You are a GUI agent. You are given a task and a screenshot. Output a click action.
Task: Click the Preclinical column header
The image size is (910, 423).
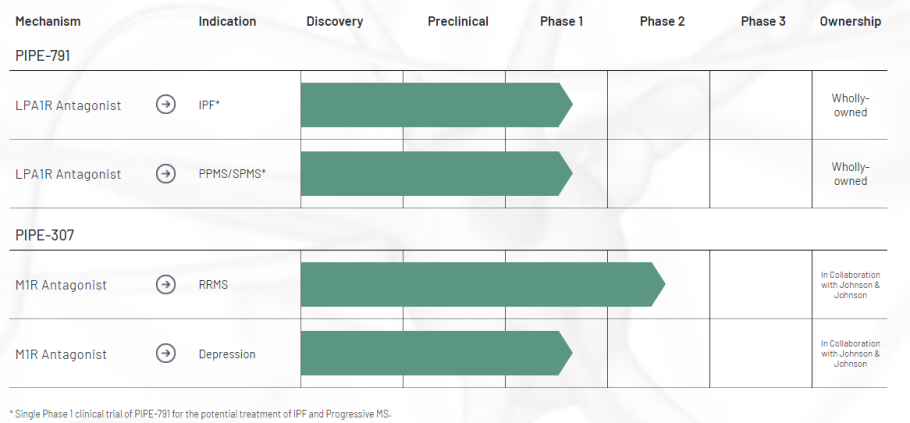pyautogui.click(x=458, y=21)
